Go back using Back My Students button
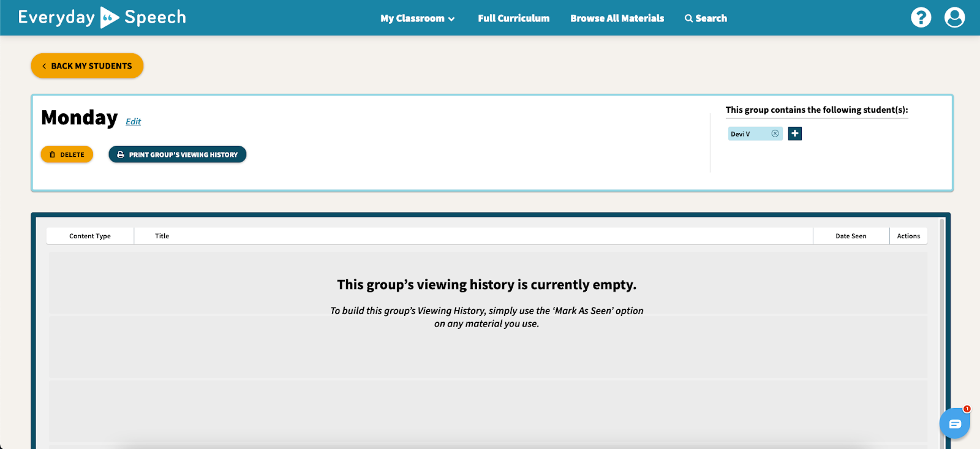 coord(87,66)
